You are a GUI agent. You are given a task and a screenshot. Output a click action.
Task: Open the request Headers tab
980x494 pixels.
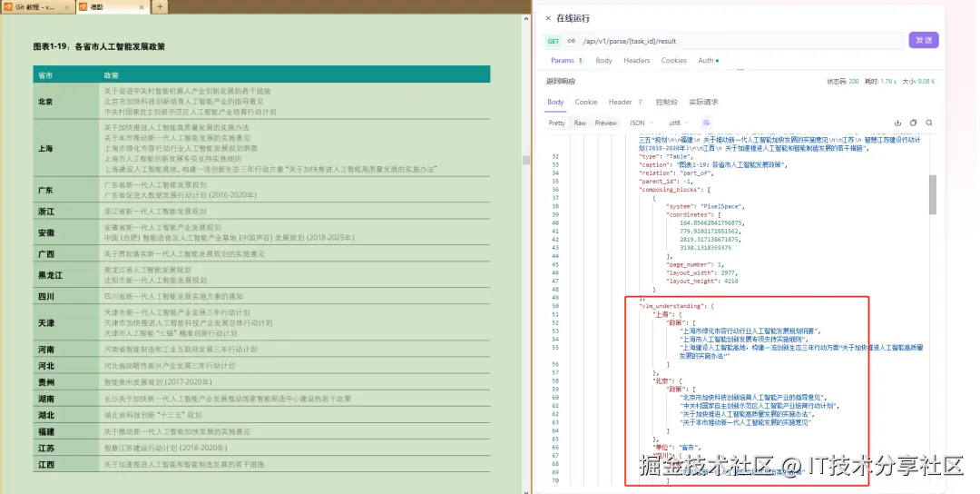tap(636, 61)
